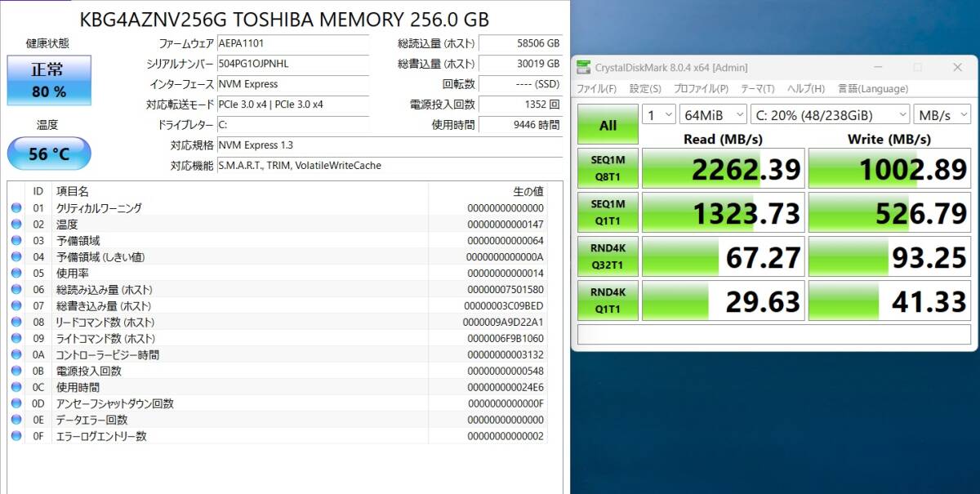Click the 29.63 random read result

point(723,300)
